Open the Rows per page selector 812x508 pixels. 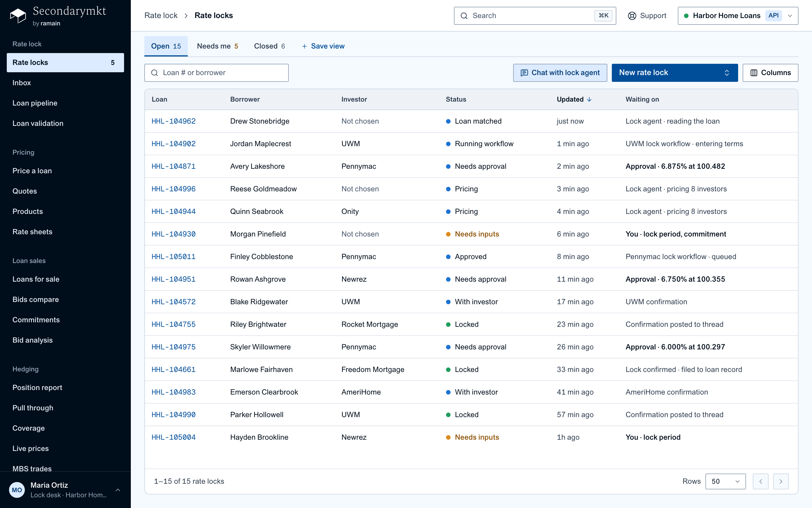pyautogui.click(x=725, y=481)
